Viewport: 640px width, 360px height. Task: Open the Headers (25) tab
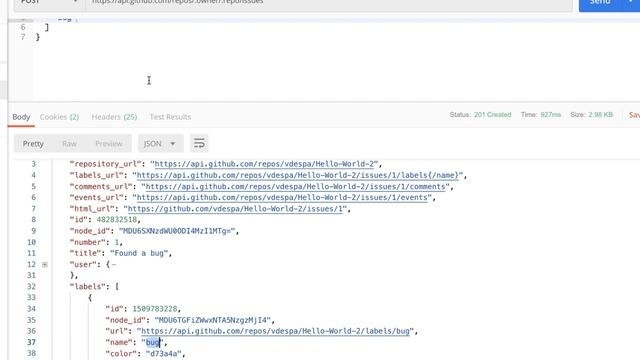(114, 117)
